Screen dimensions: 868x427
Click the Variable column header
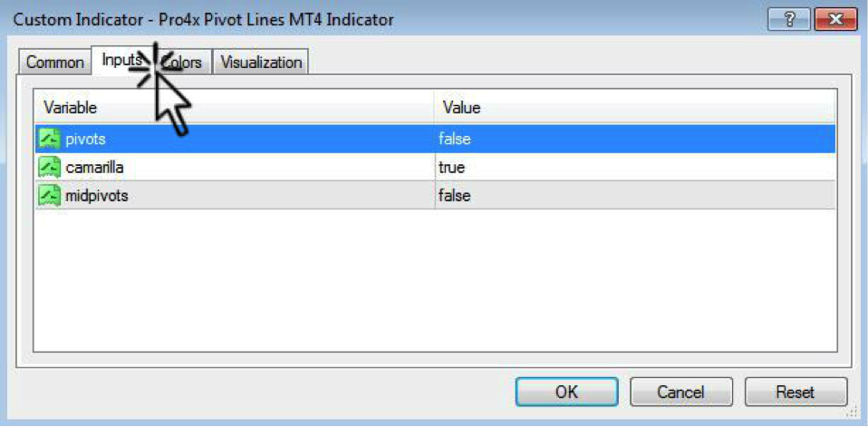[235, 108]
